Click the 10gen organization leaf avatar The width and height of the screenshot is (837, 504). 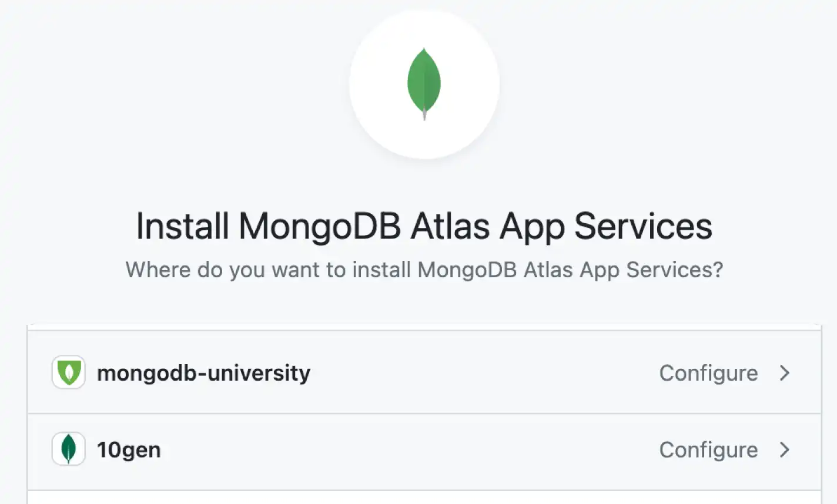pyautogui.click(x=68, y=449)
